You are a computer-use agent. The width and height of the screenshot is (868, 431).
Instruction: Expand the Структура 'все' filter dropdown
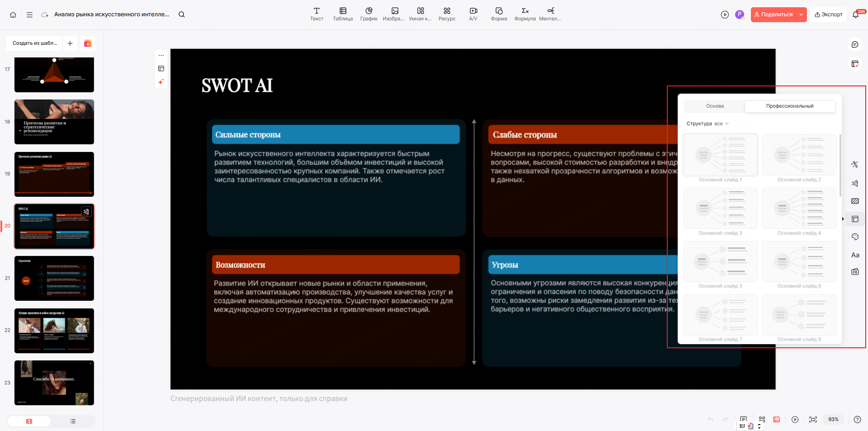(x=722, y=124)
